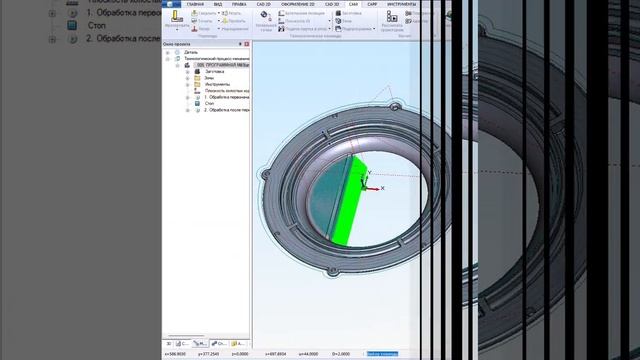Open dropdown next to the idle plane command
This screenshot has height=360, width=640.
[x=329, y=21]
